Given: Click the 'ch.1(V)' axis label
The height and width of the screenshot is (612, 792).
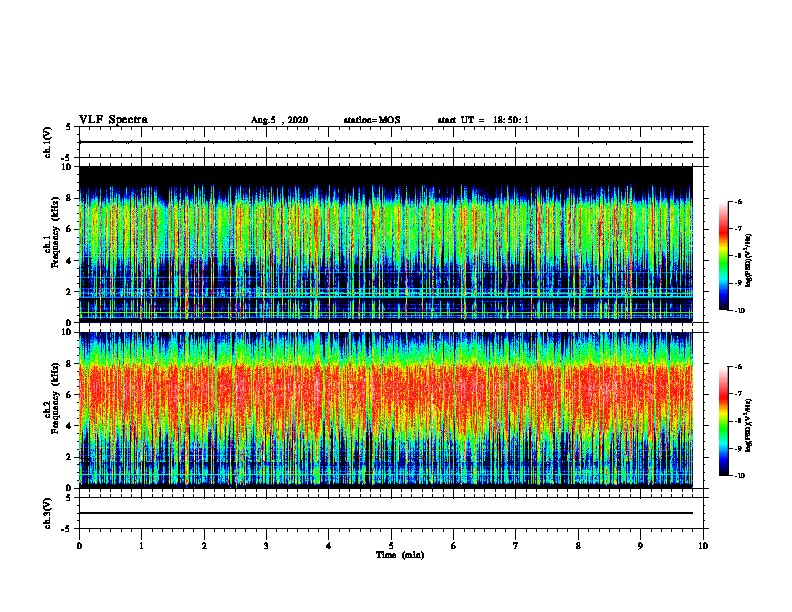Looking at the screenshot, I should point(47,142).
